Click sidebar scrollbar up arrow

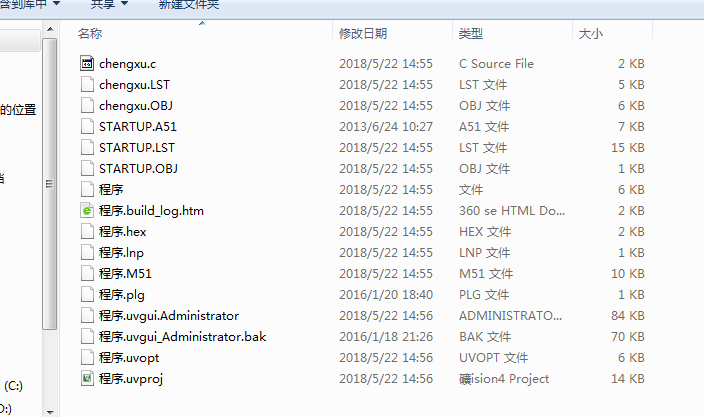click(50, 29)
